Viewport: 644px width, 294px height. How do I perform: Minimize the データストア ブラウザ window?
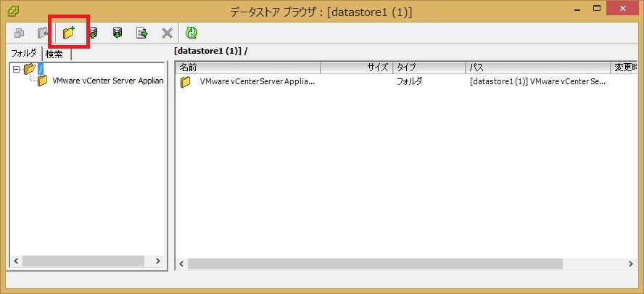tap(578, 9)
